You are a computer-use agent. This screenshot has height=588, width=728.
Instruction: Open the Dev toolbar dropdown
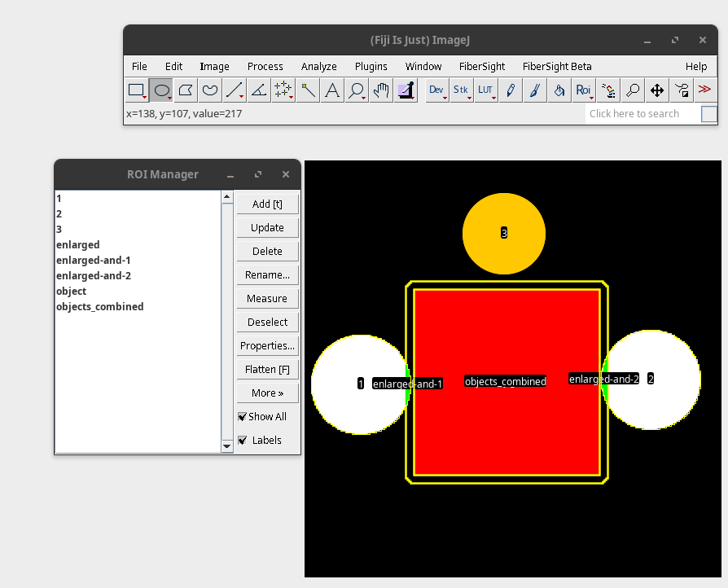(x=436, y=90)
